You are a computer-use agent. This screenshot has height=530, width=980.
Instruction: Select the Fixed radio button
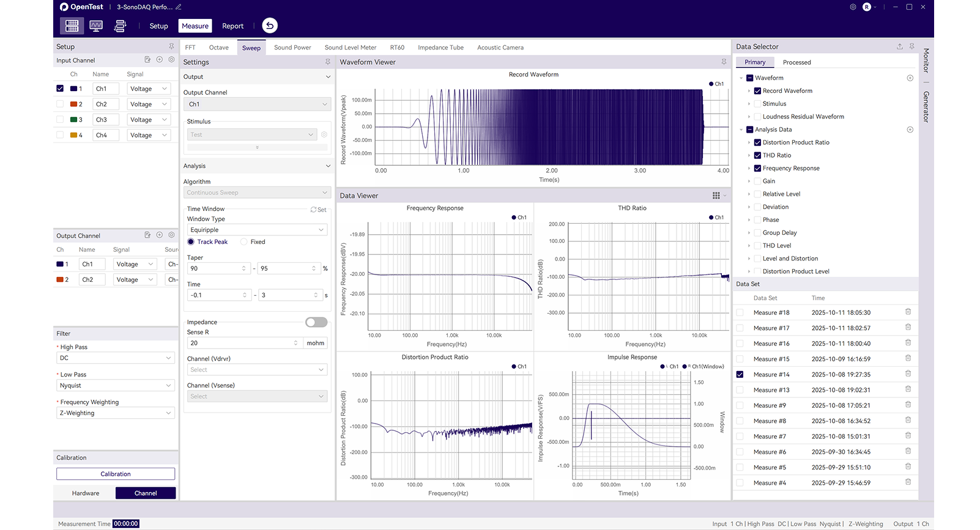click(244, 242)
